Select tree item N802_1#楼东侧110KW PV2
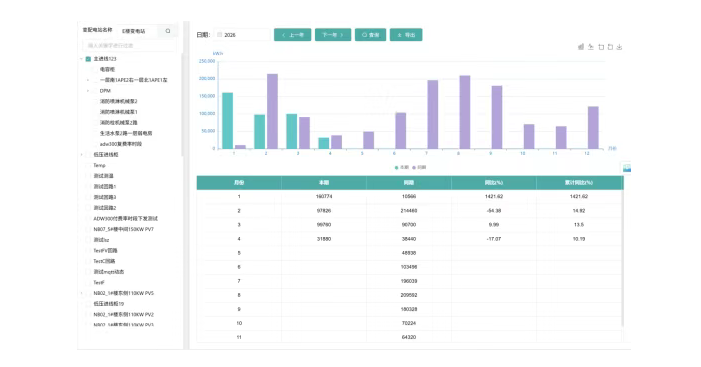The image size is (701, 367). click(123, 315)
